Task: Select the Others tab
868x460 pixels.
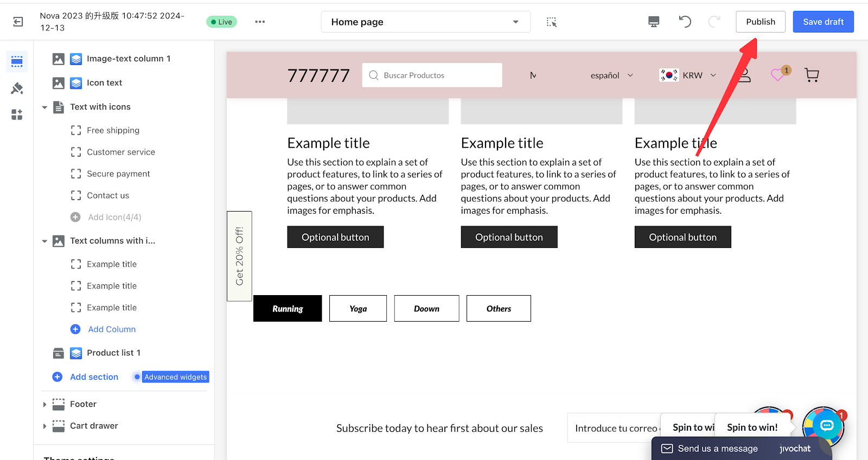Action: point(498,309)
